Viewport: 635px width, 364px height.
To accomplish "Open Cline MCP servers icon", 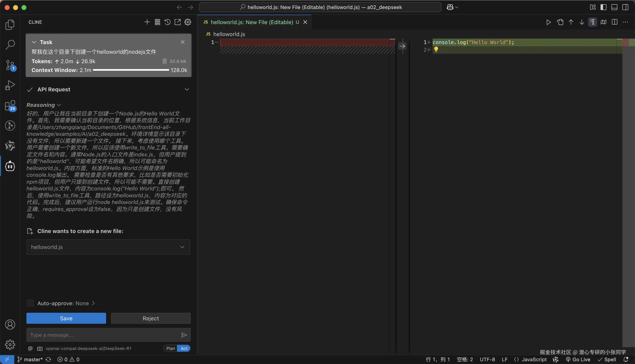I will tap(157, 22).
